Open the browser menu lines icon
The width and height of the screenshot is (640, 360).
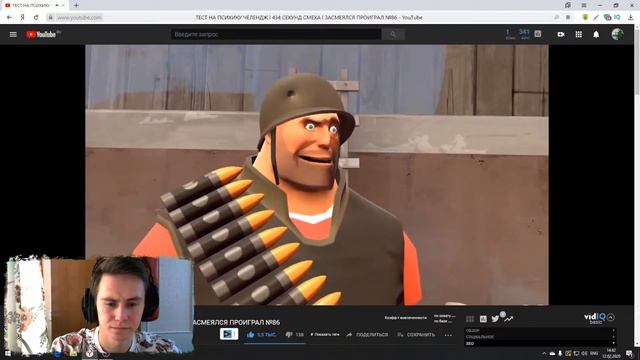(x=584, y=5)
